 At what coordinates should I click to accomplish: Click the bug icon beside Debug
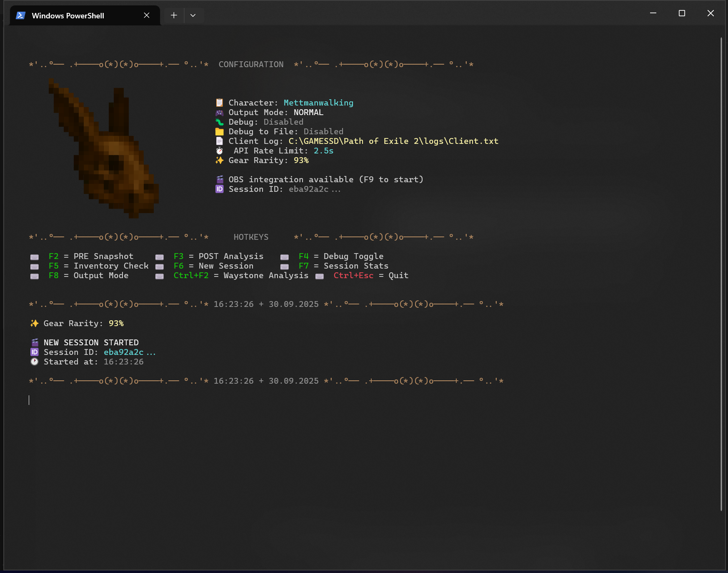point(220,122)
